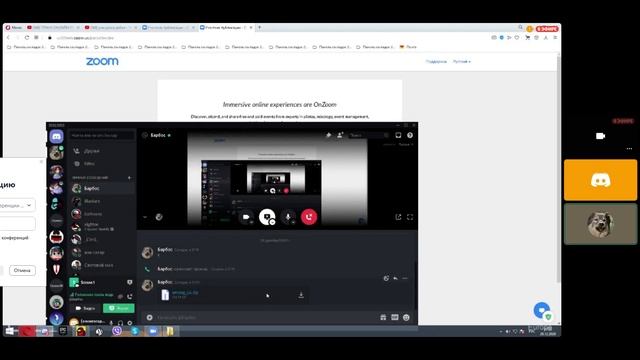Viewport: 640px width, 360px height.
Task: Stop screen sharing in Discord call controls
Action: [267, 217]
